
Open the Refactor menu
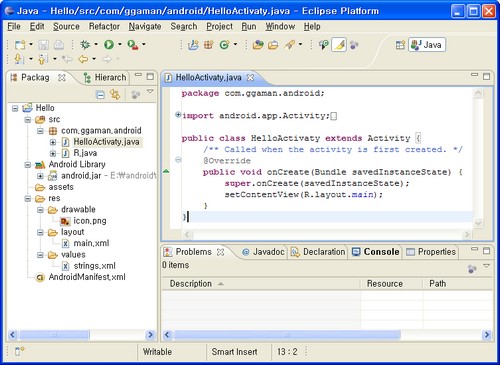[104, 26]
